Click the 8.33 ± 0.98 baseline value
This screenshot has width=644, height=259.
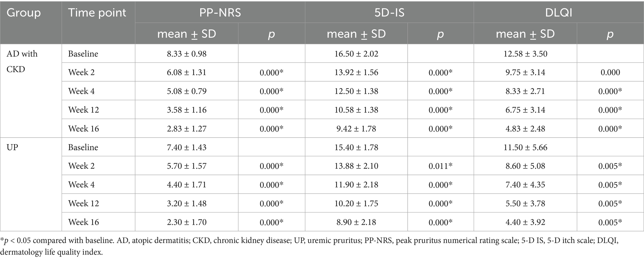[187, 54]
